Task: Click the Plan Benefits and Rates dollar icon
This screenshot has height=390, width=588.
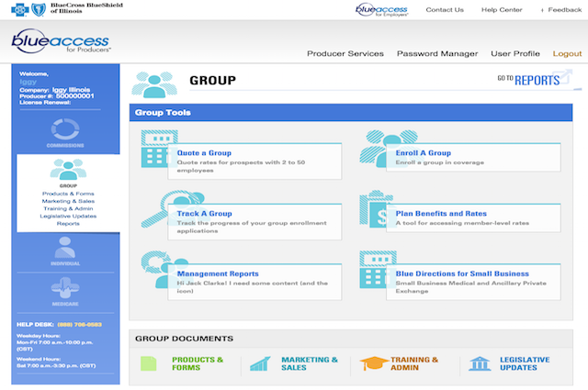Action: (375, 210)
